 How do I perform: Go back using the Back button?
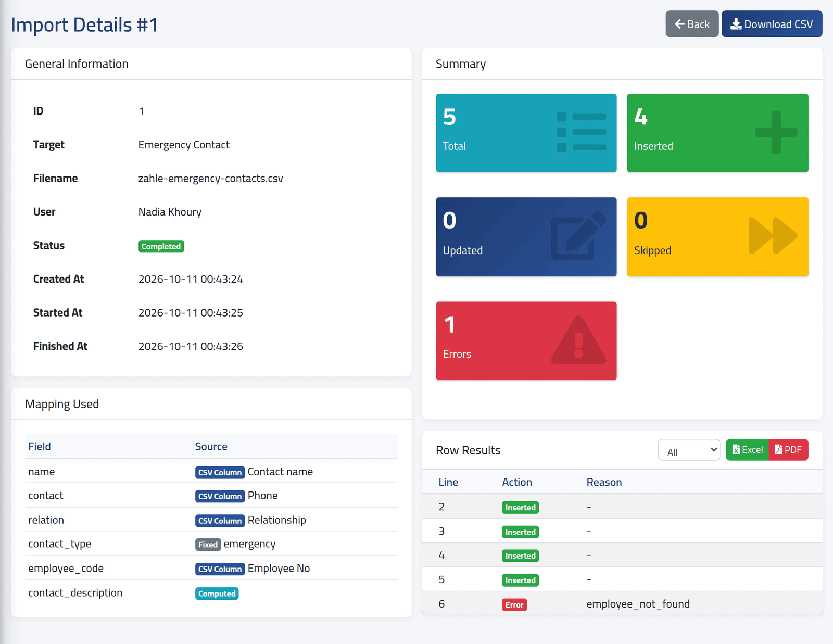coord(692,24)
